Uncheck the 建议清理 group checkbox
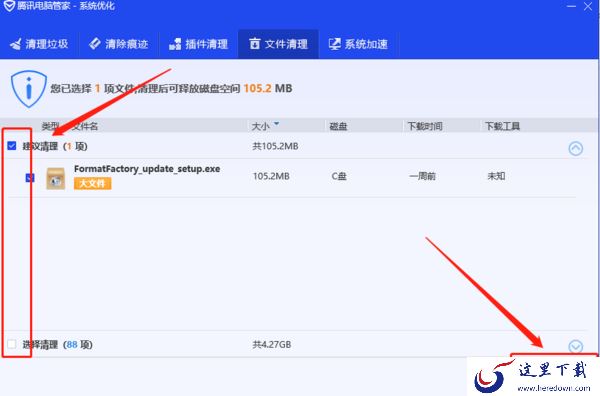The width and height of the screenshot is (600, 396). click(x=12, y=146)
